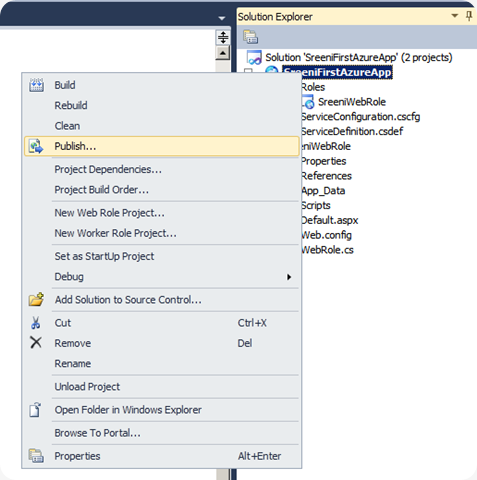The width and height of the screenshot is (477, 480).
Task: Open the Debug menu entry
Action: point(162,277)
